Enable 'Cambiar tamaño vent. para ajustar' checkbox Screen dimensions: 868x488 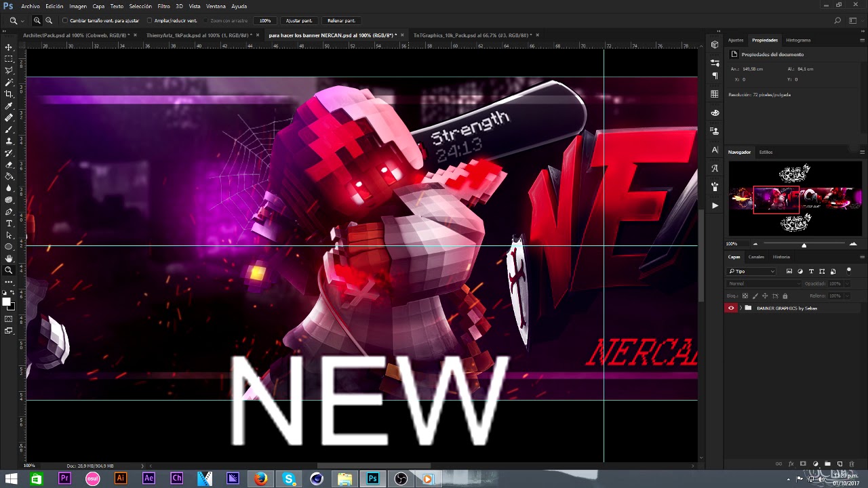tap(65, 21)
